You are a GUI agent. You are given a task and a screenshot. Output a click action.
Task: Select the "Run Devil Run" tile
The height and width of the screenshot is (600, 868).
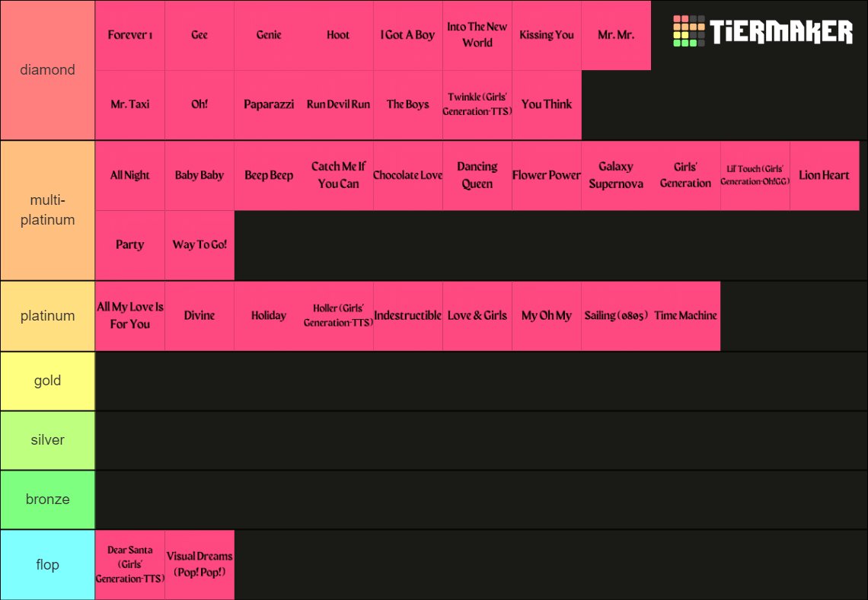[x=338, y=104]
